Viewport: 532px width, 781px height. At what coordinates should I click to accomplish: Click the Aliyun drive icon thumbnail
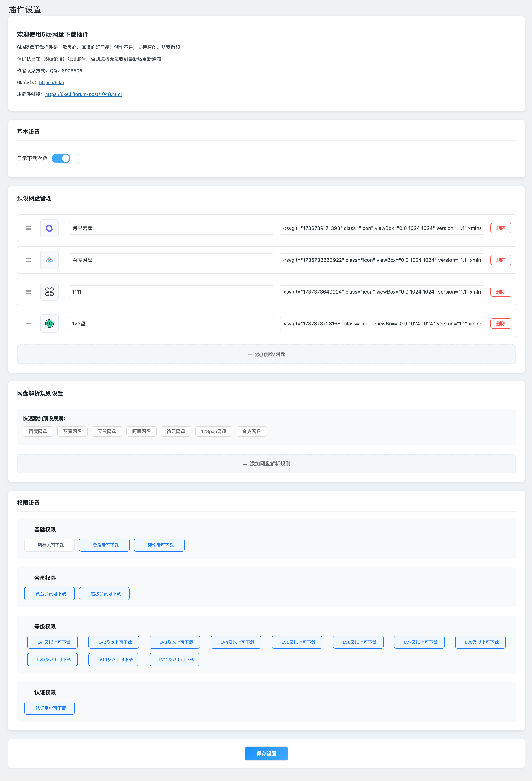(x=49, y=228)
